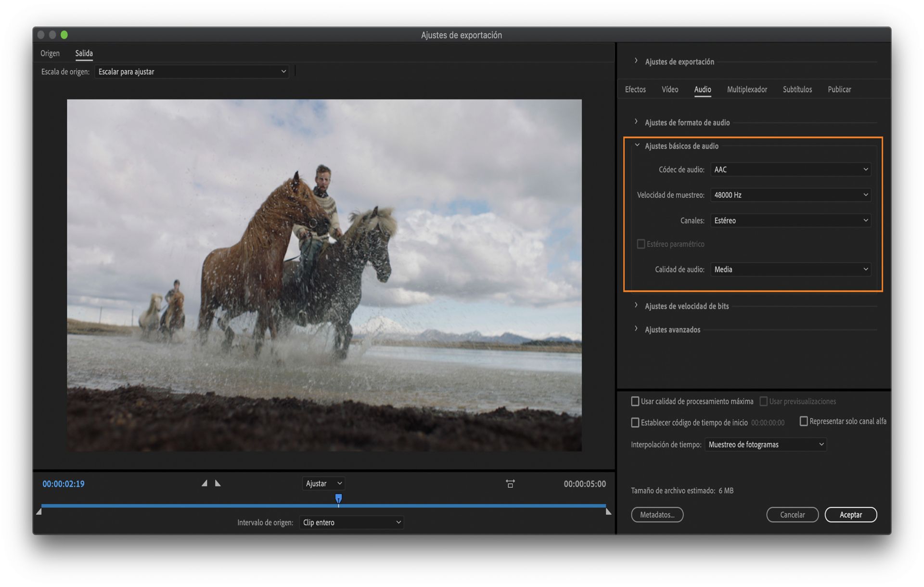
Task: Click the right trim handle below timeline
Action: click(x=608, y=512)
